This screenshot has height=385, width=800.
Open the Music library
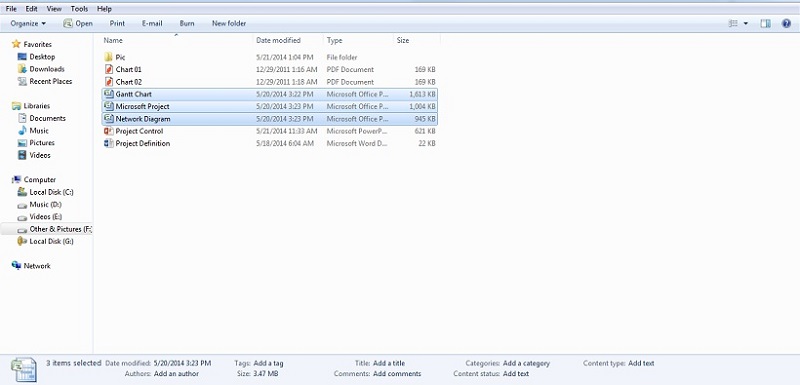[39, 131]
